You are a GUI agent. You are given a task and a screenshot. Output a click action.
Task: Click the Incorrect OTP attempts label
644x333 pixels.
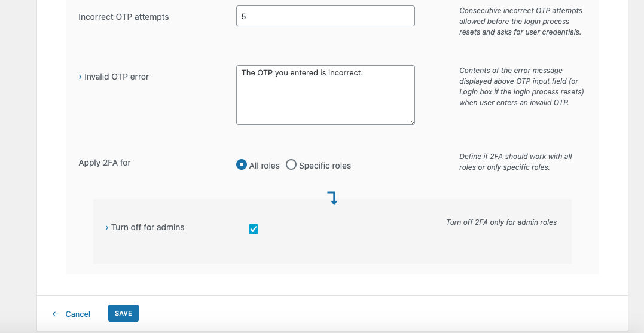click(x=124, y=17)
